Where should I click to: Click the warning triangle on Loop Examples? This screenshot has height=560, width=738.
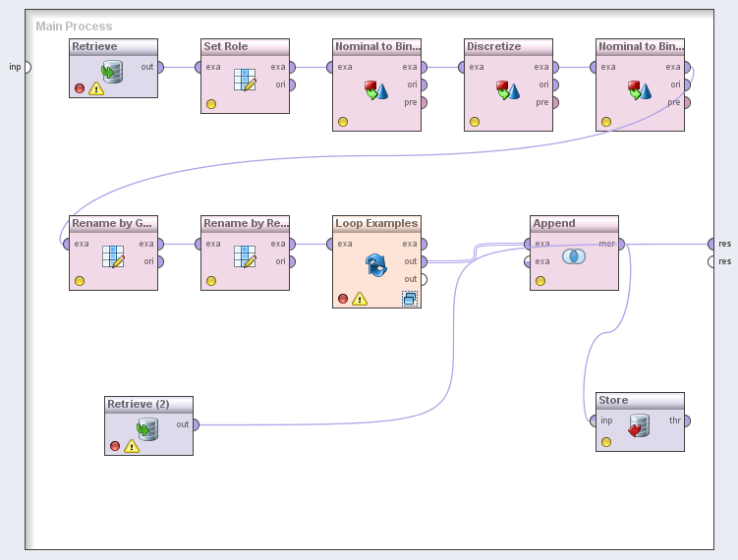(x=360, y=299)
